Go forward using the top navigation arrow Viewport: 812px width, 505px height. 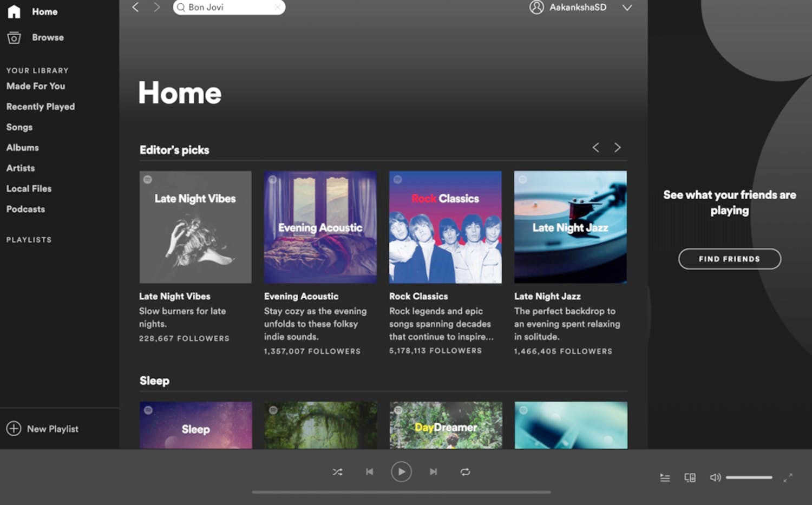pos(156,7)
